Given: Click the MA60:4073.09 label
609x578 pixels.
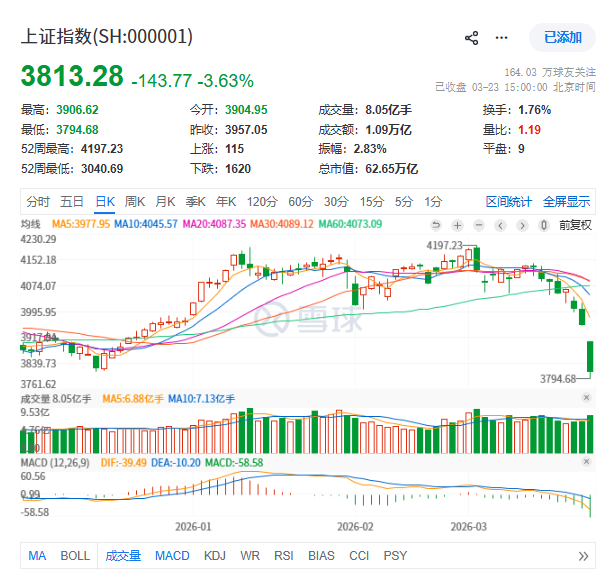Looking at the screenshot, I should [x=350, y=224].
